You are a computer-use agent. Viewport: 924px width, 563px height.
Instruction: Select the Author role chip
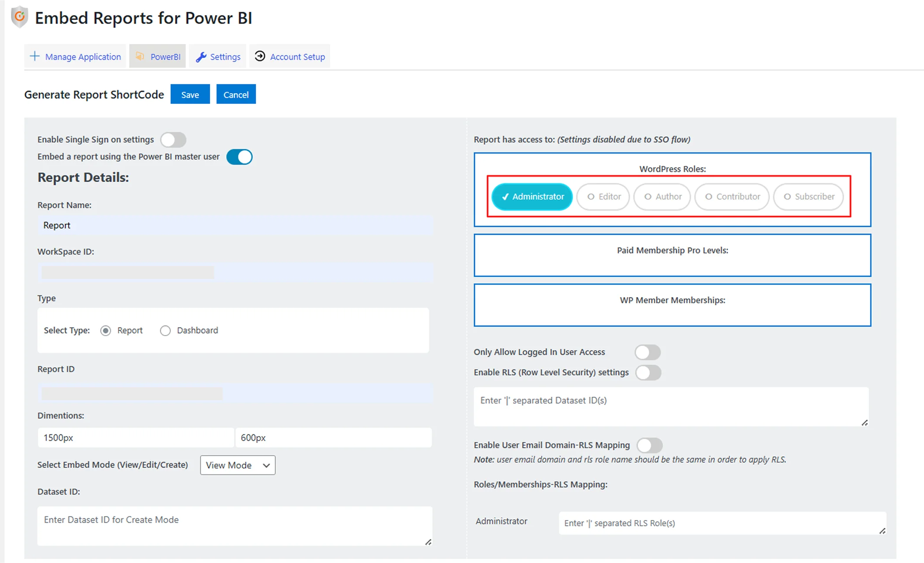pyautogui.click(x=662, y=197)
